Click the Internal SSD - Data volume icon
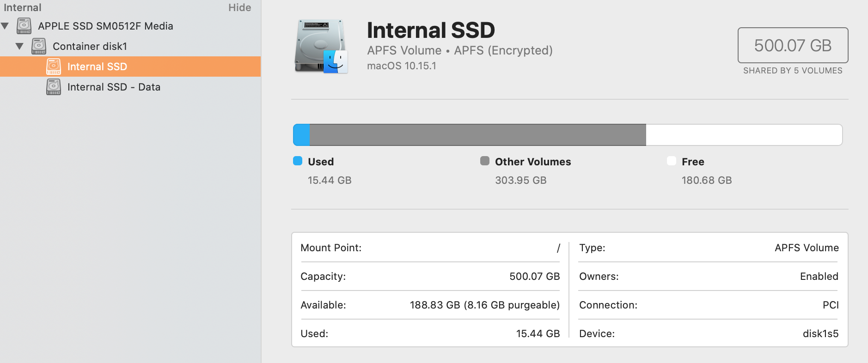The image size is (868, 363). tap(54, 87)
